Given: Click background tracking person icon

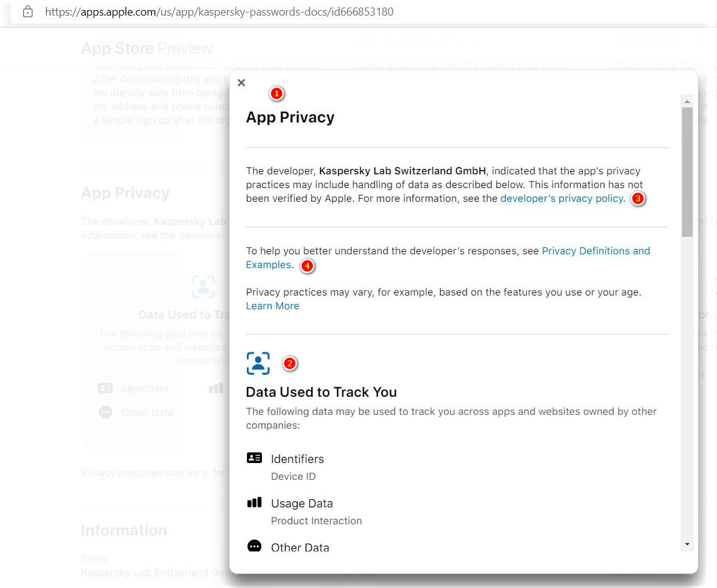Looking at the screenshot, I should [x=203, y=287].
